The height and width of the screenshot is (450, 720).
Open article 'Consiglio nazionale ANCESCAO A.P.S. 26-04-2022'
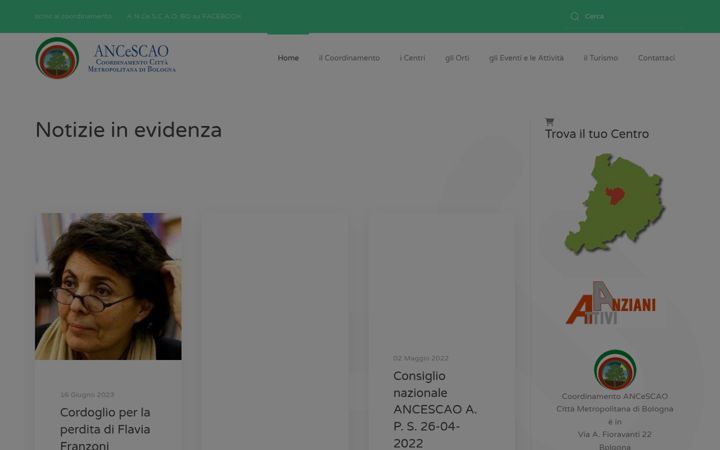click(x=435, y=409)
